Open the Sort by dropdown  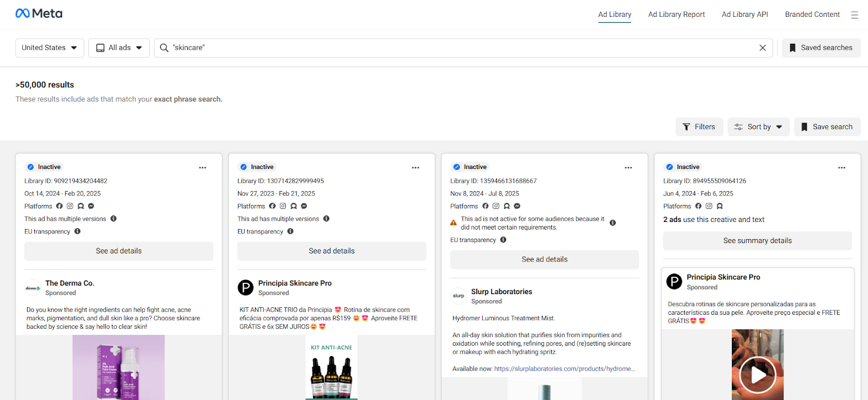(x=758, y=127)
